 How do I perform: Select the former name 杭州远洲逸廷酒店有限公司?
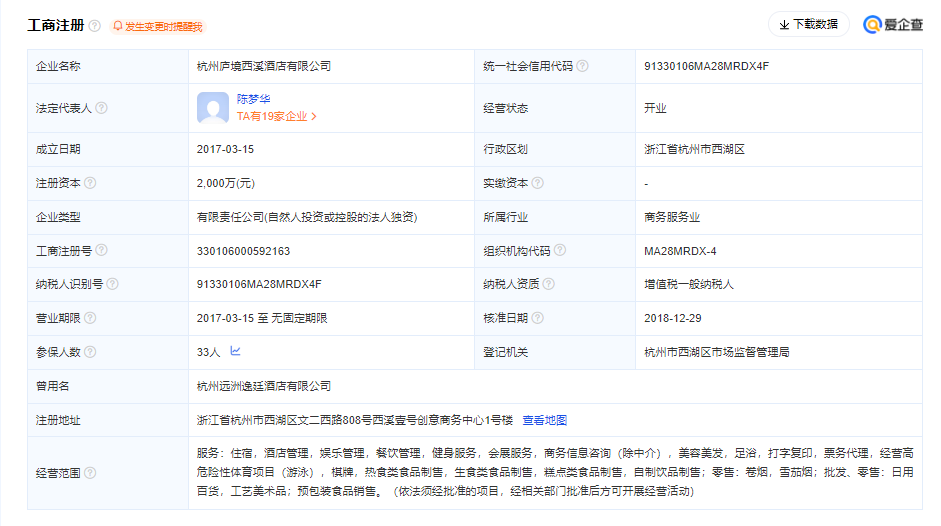263,386
